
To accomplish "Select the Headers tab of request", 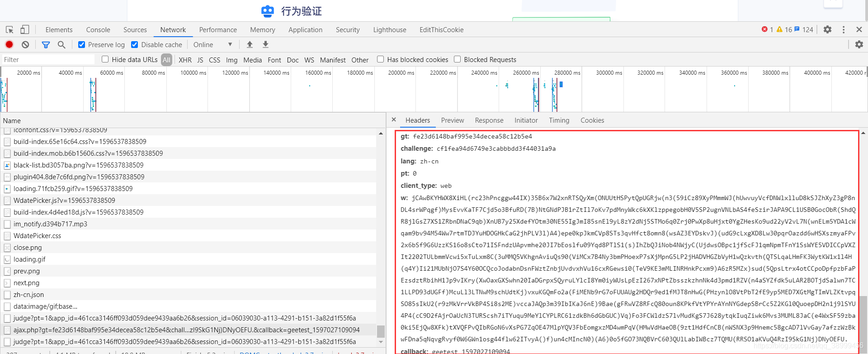I will click(x=418, y=120).
